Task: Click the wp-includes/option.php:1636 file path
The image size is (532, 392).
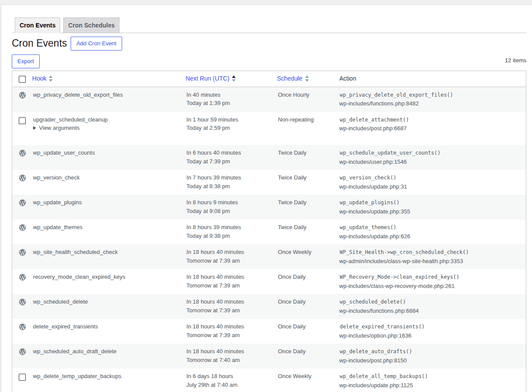Action: point(375,336)
